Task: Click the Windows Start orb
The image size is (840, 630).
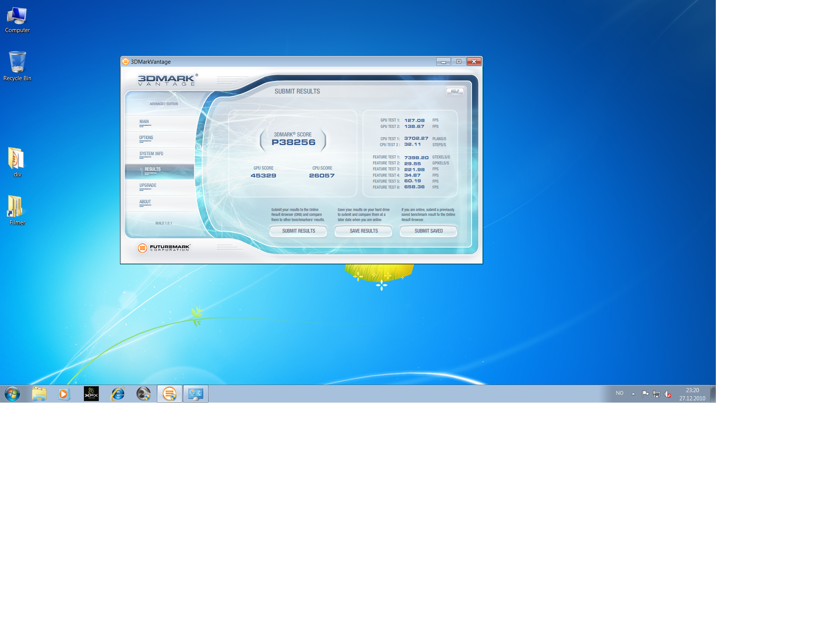Action: (x=12, y=394)
